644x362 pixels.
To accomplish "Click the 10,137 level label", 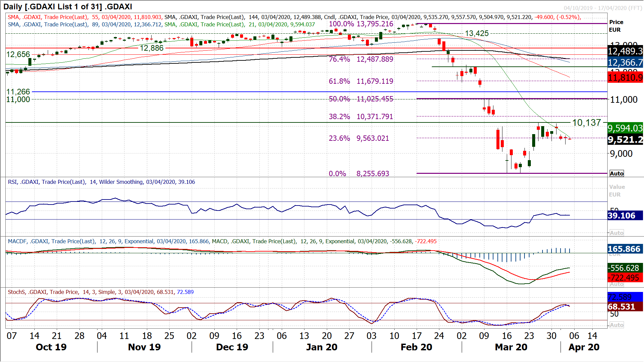I will pos(587,123).
